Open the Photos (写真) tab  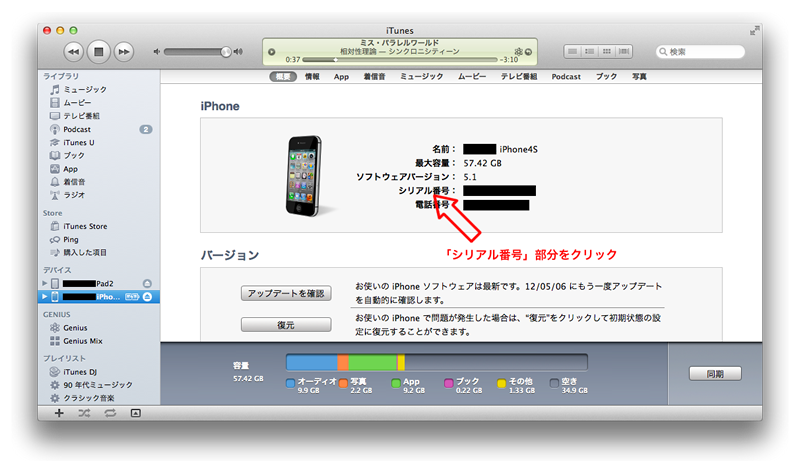pyautogui.click(x=639, y=77)
